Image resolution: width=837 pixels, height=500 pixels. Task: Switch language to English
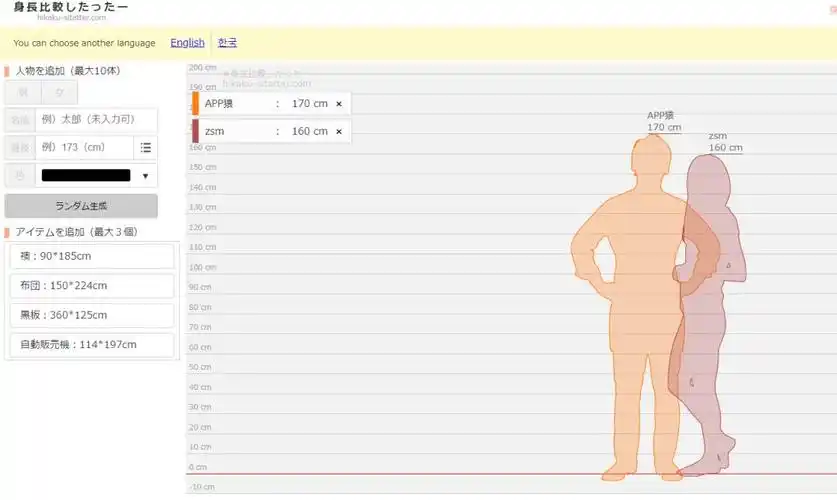187,43
